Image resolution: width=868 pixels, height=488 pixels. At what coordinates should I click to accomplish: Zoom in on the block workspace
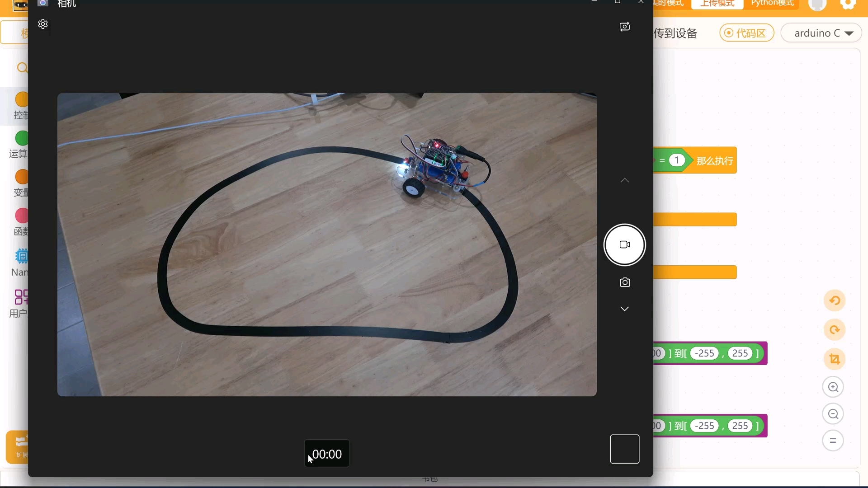(833, 387)
